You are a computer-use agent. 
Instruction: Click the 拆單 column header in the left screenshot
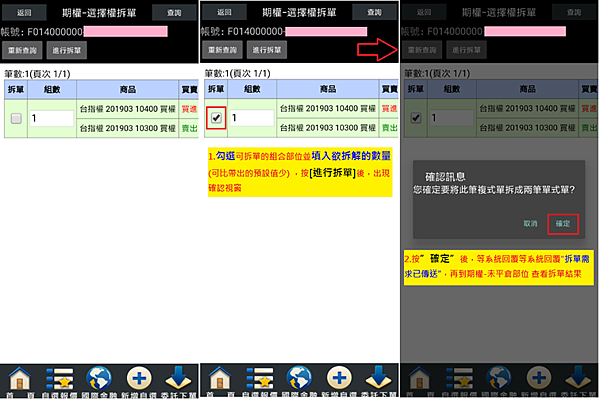16,90
